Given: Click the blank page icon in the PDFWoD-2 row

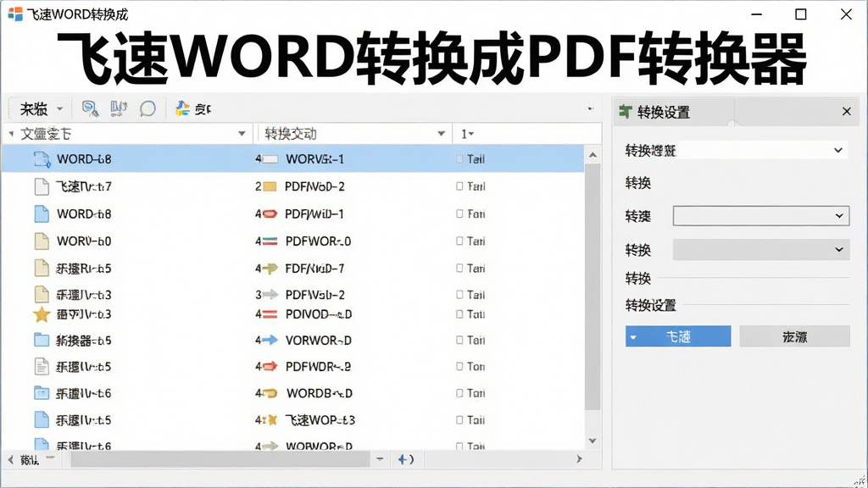Looking at the screenshot, I should click(42, 186).
